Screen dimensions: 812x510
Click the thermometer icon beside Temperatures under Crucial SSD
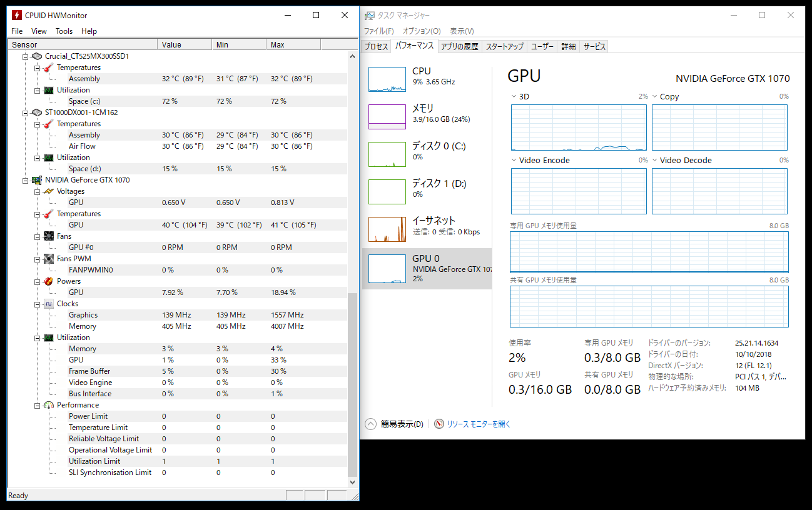(x=48, y=67)
